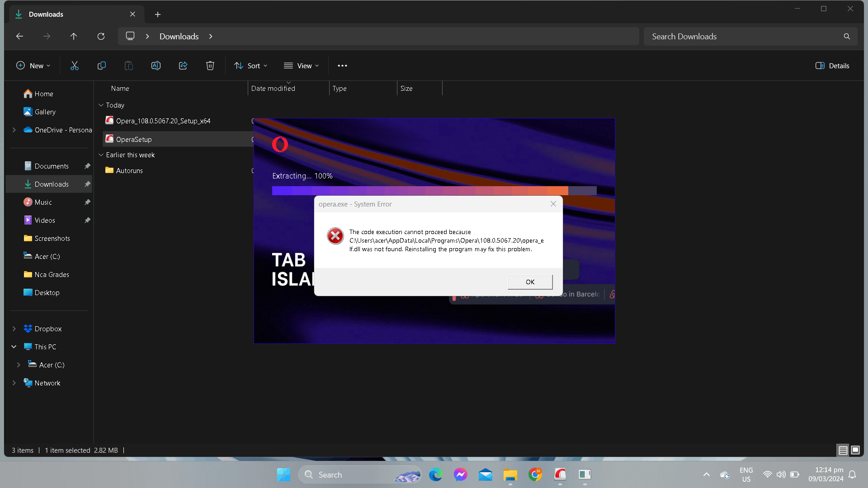
Task: Click the Copy icon in toolbar
Action: pos(102,66)
